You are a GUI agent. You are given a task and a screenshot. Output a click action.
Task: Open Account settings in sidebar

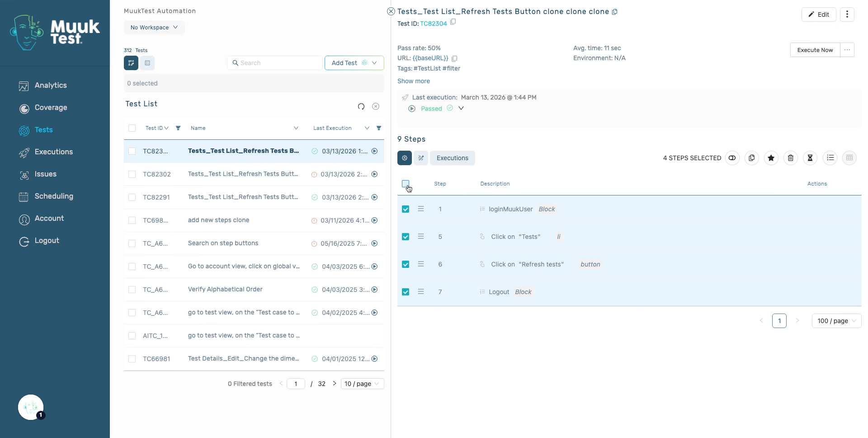pyautogui.click(x=41, y=219)
